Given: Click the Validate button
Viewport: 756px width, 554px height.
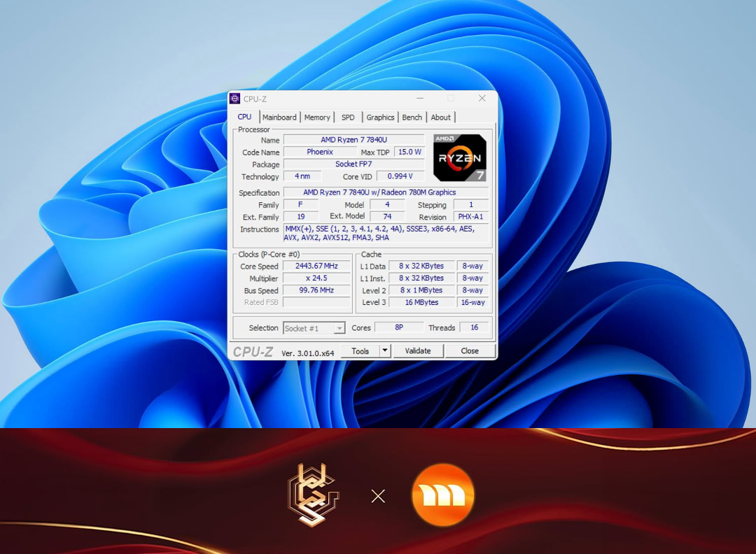Looking at the screenshot, I should (x=417, y=350).
